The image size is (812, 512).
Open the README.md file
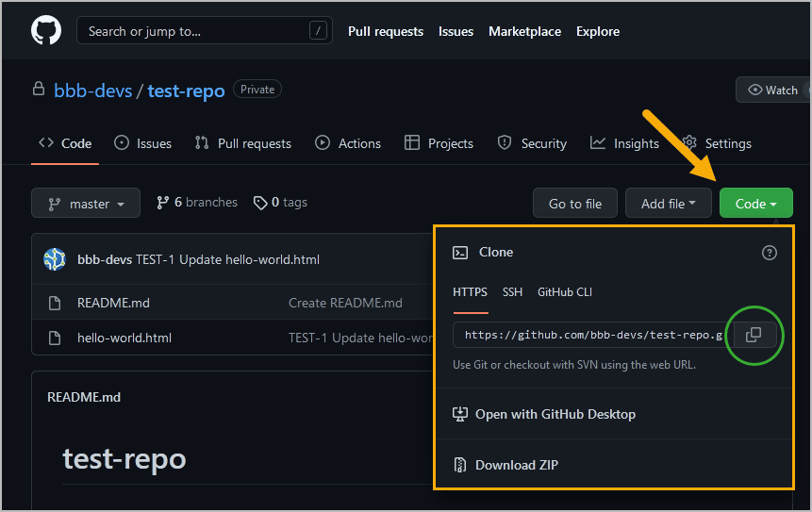tap(113, 303)
